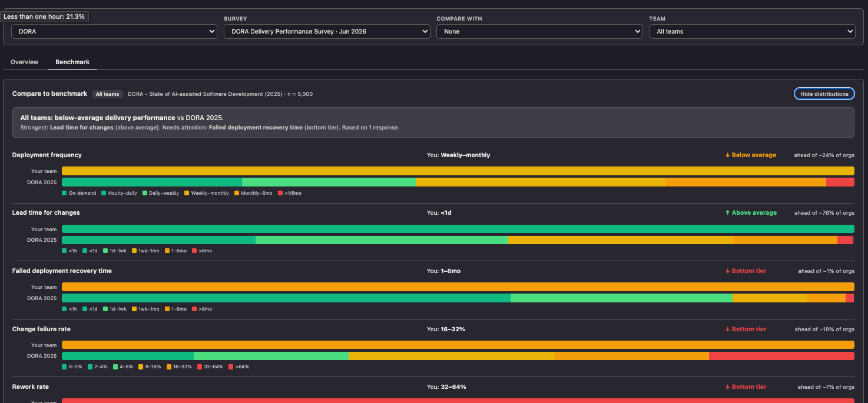Viewport: 868px width, 403px height.
Task: Click Your team's orange Failed deployment recovery bar
Action: (458, 287)
